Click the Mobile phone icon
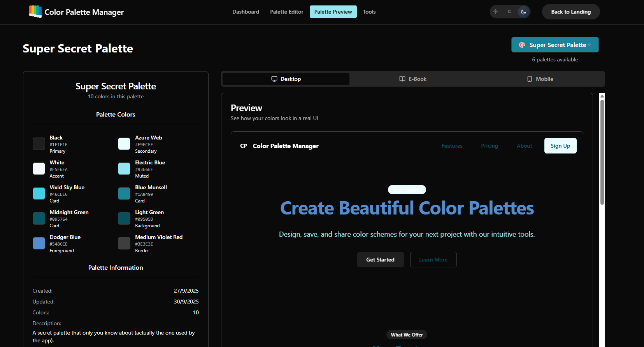644x347 pixels. pos(529,79)
